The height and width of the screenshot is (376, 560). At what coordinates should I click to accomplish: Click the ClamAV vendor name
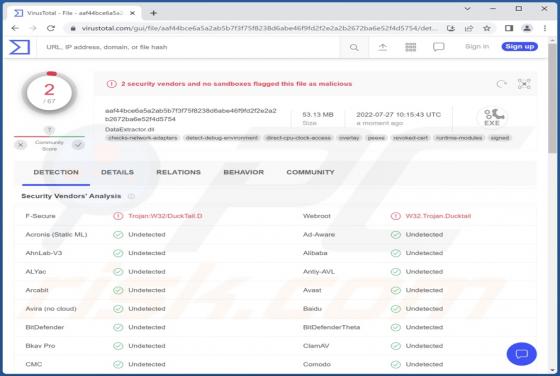(x=316, y=346)
